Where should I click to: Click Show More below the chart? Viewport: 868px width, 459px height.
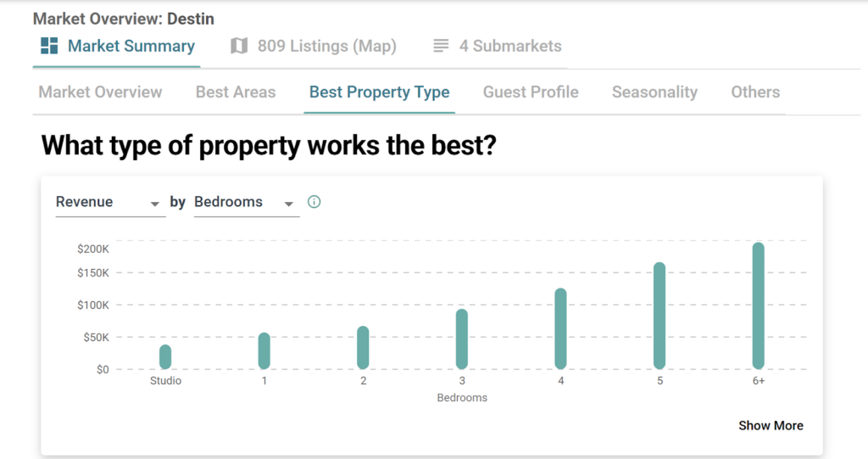coord(771,426)
